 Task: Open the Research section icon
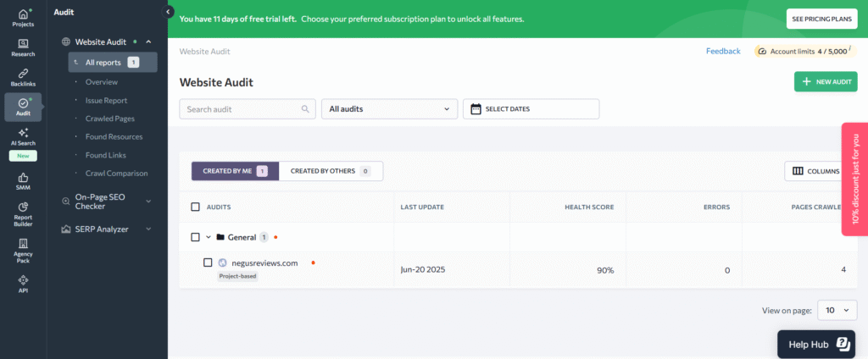(23, 47)
